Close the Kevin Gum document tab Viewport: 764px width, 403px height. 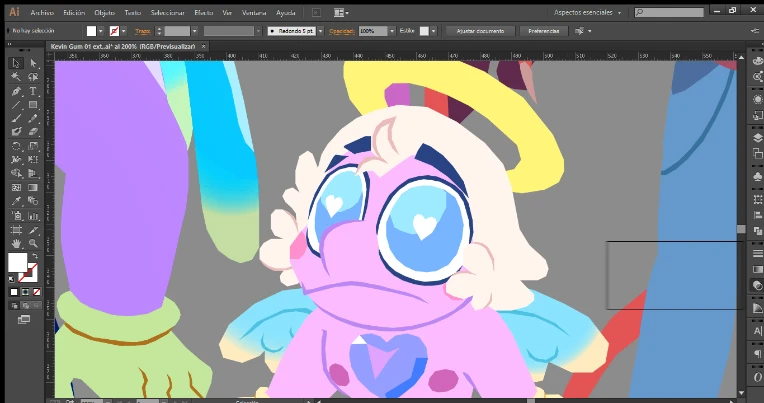tap(204, 47)
